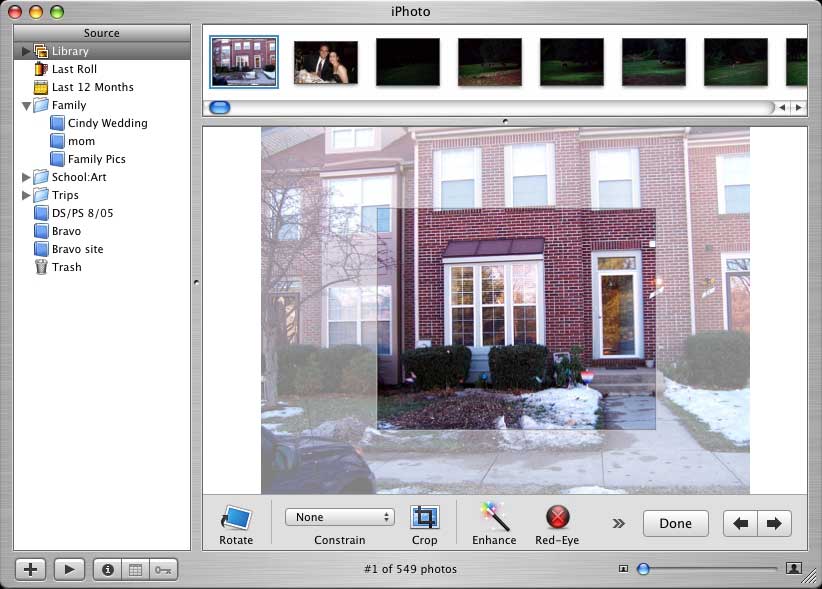Select the Crop tool
Image resolution: width=822 pixels, height=589 pixels.
(424, 518)
